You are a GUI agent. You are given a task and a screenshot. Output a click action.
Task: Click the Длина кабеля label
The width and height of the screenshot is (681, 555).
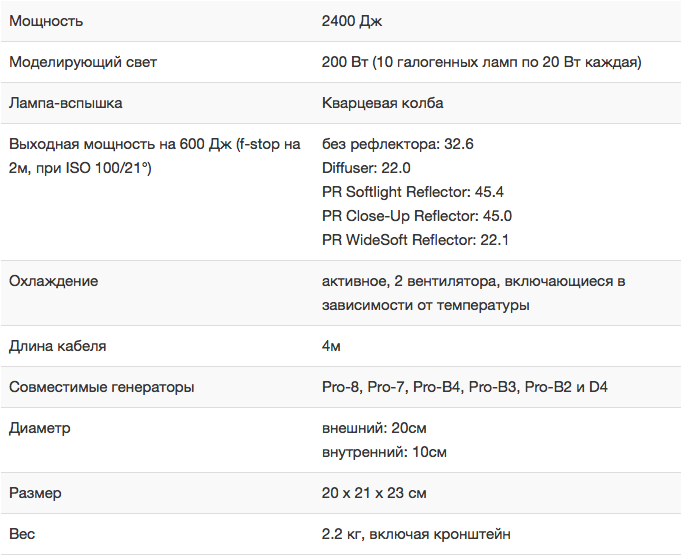pyautogui.click(x=57, y=346)
